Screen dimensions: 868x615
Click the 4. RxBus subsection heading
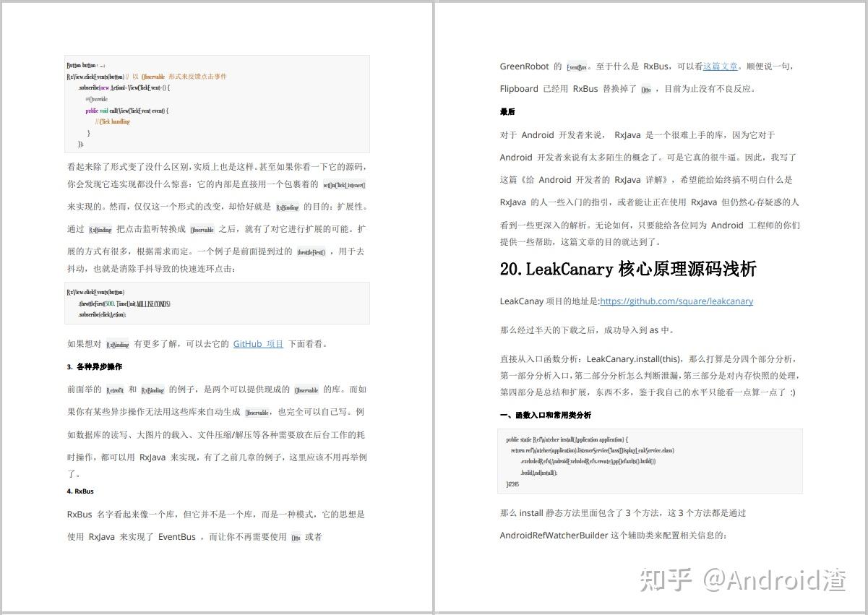[x=82, y=491]
